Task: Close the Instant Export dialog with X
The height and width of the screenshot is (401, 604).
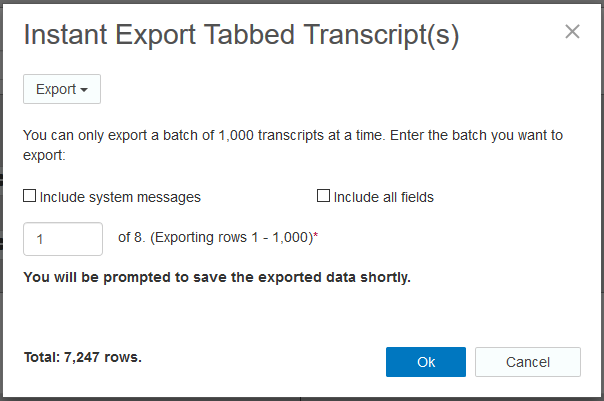Action: pos(572,32)
